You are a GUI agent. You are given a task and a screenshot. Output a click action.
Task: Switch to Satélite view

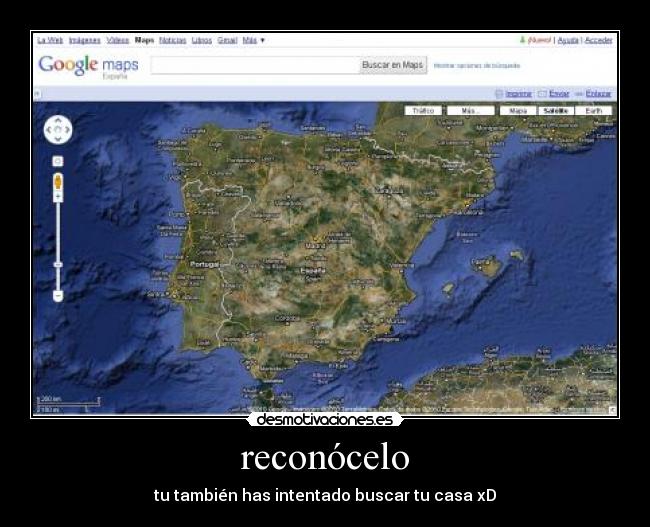[556, 111]
